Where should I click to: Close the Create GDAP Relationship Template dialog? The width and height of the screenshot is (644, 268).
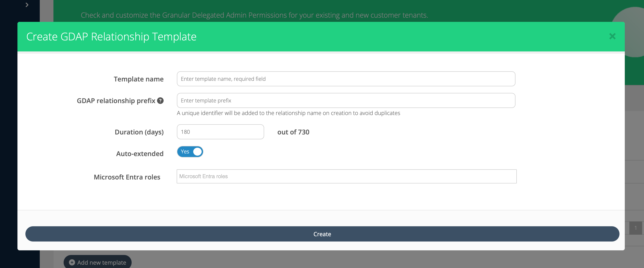coord(612,36)
